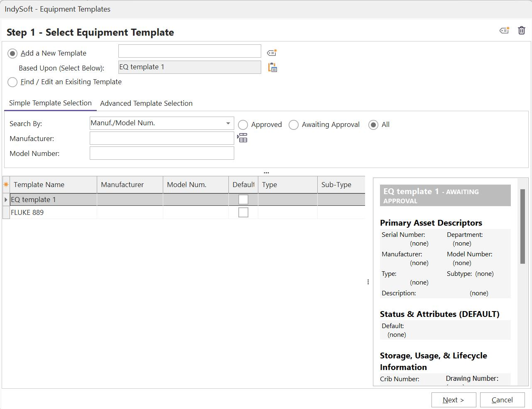
Task: Switch to Advanced Template Selection tab
Action: point(146,103)
